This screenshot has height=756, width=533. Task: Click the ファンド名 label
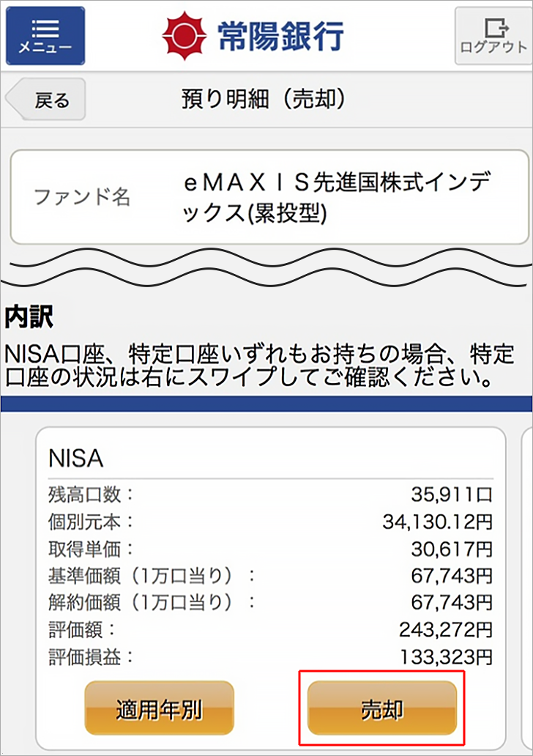coord(82,197)
